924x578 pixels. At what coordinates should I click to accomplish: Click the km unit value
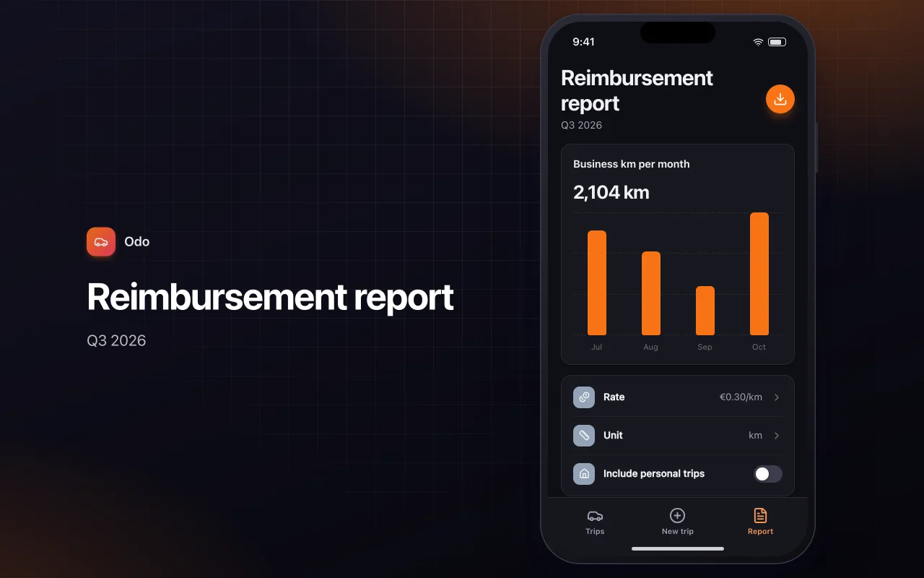755,436
